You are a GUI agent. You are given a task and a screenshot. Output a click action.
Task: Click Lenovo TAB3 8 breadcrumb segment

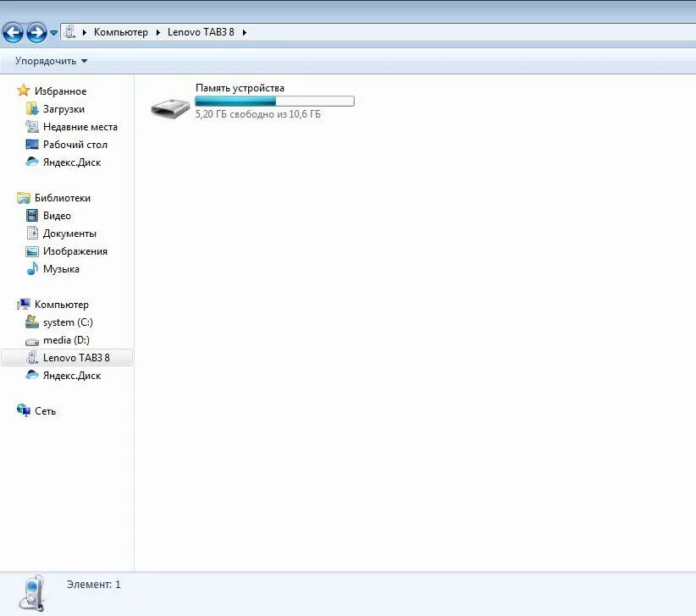coord(201,32)
